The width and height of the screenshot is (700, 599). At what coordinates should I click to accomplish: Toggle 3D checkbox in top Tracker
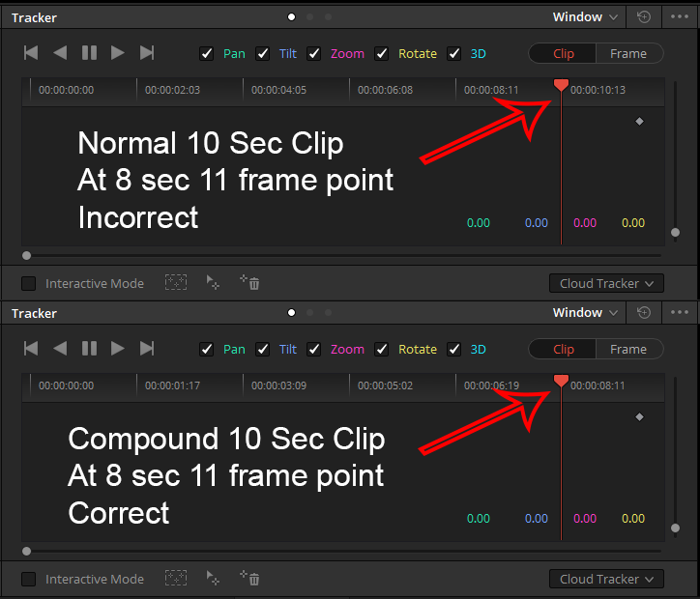(454, 53)
